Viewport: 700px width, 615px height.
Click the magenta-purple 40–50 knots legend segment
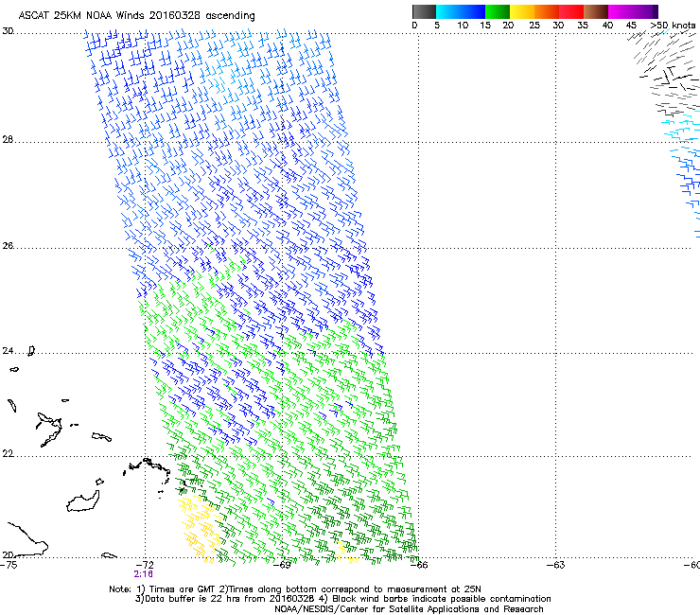pyautogui.click(x=633, y=11)
